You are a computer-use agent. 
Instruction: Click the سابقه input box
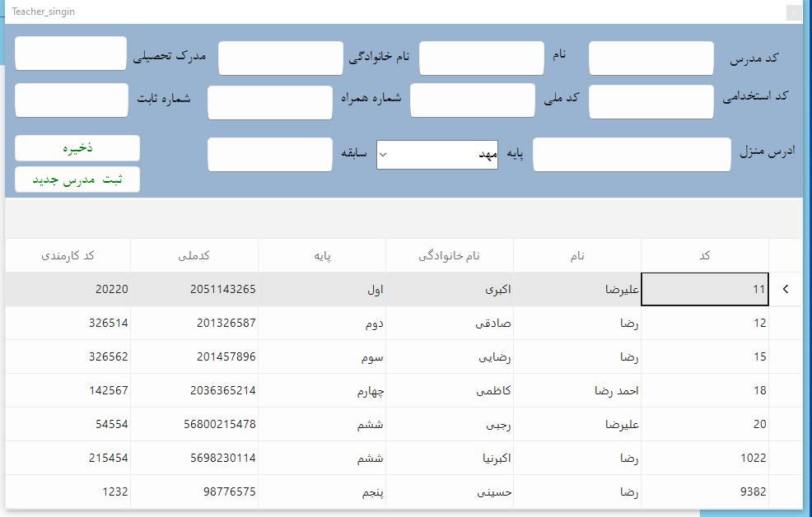pos(269,155)
